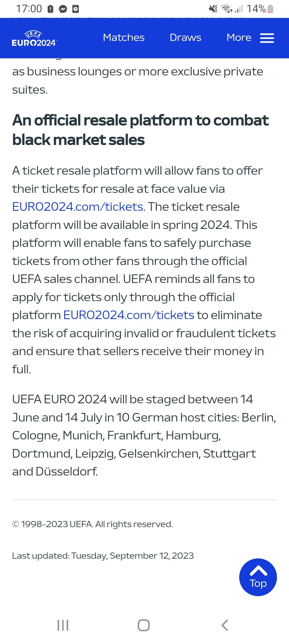Screen dimensions: 289x644
Task: Select Draws in the navigation bar
Action: tap(185, 37)
